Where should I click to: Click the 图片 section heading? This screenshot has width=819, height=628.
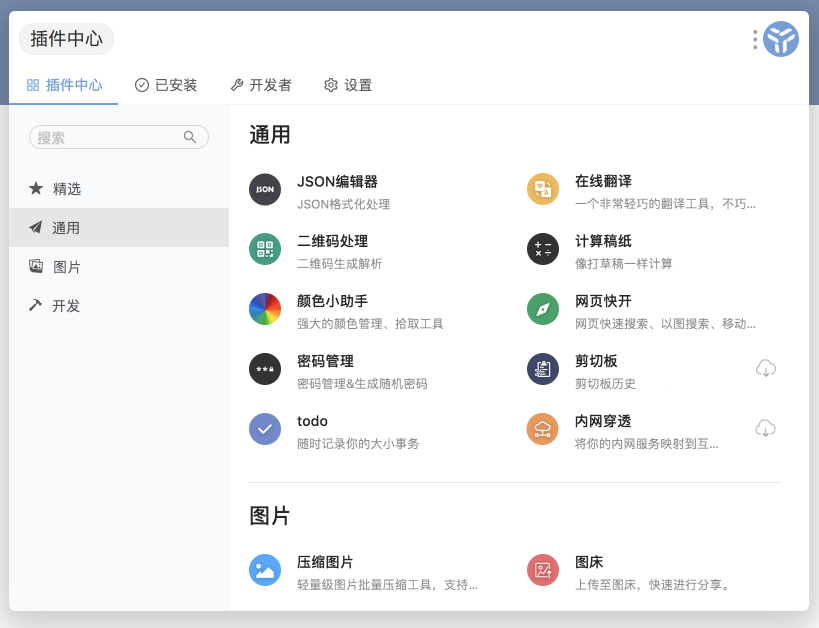click(x=270, y=516)
